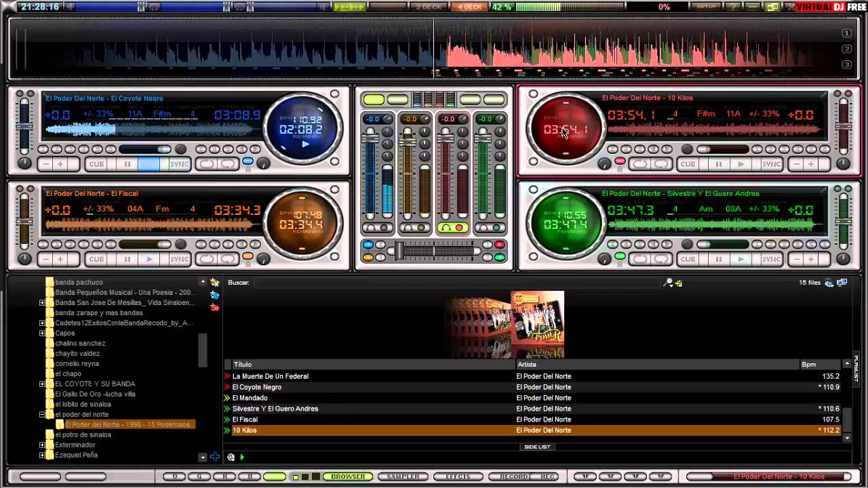Expand the EL COYOTE Y SU BANDA folder

pos(42,384)
